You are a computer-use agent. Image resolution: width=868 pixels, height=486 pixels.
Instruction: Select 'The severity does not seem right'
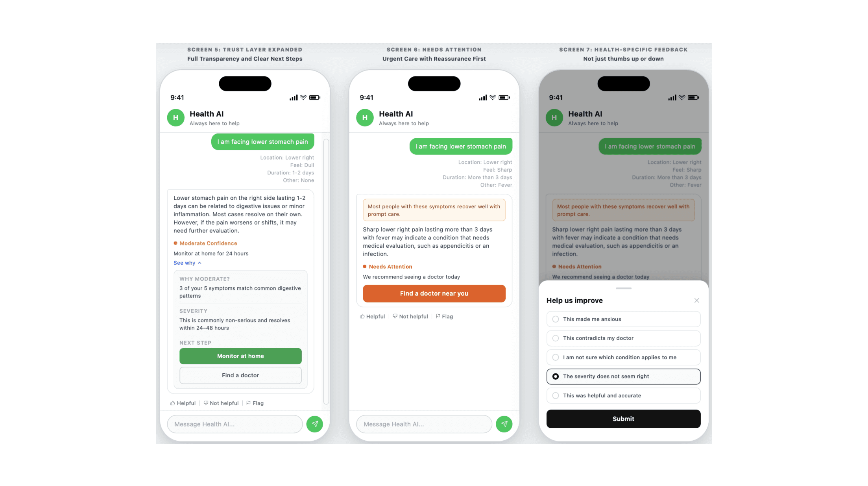point(623,377)
